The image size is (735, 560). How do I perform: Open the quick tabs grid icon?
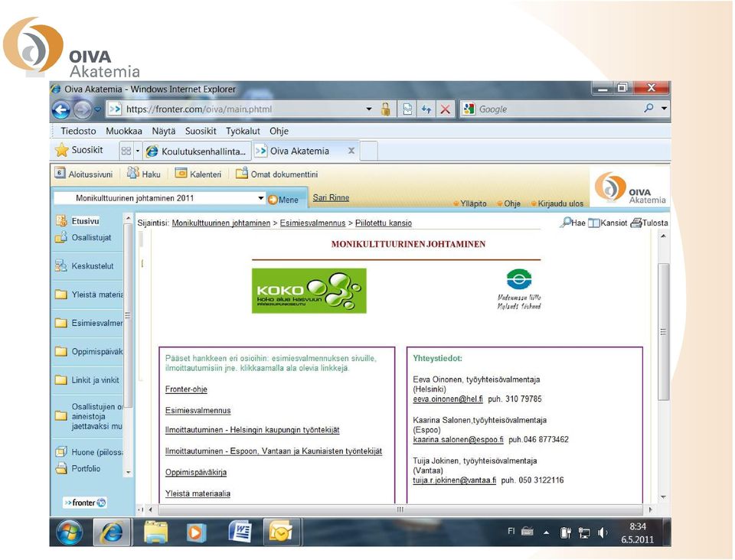pyautogui.click(x=126, y=151)
